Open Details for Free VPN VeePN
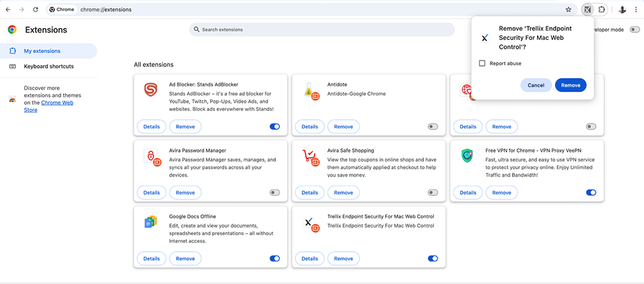Image resolution: width=644 pixels, height=284 pixels. 468,193
